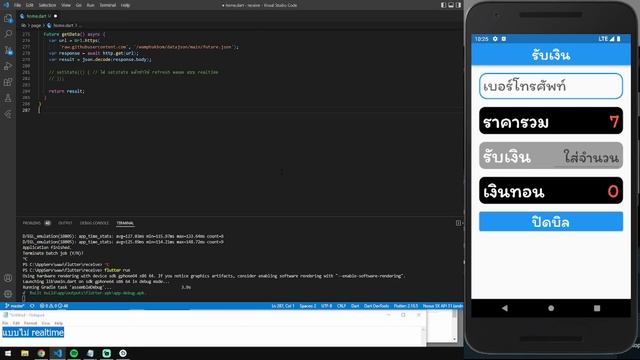Open the Extensions view
Screen dimensions: 640x360
pos(8,82)
